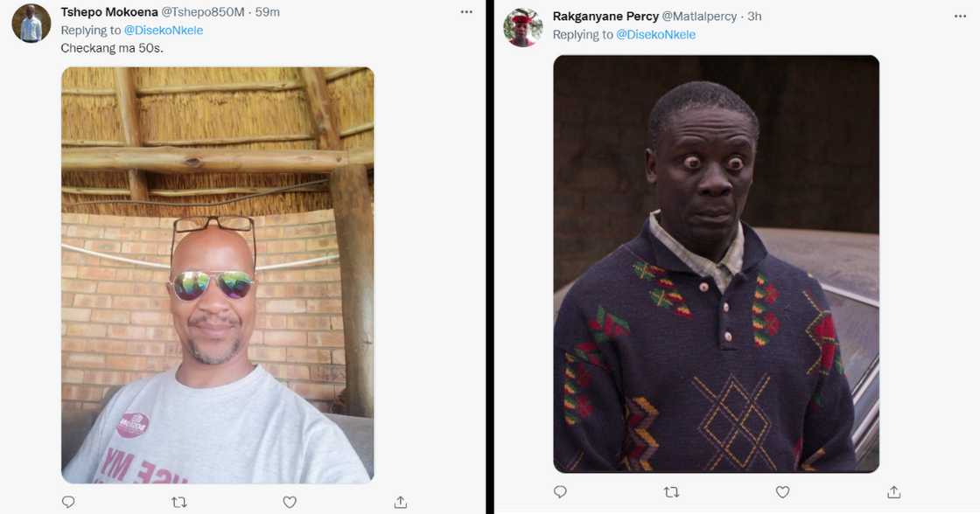Screen dimensions: 980x514
Task: Click the @DisekoNkele mention in Percy's reply
Action: coord(655,35)
